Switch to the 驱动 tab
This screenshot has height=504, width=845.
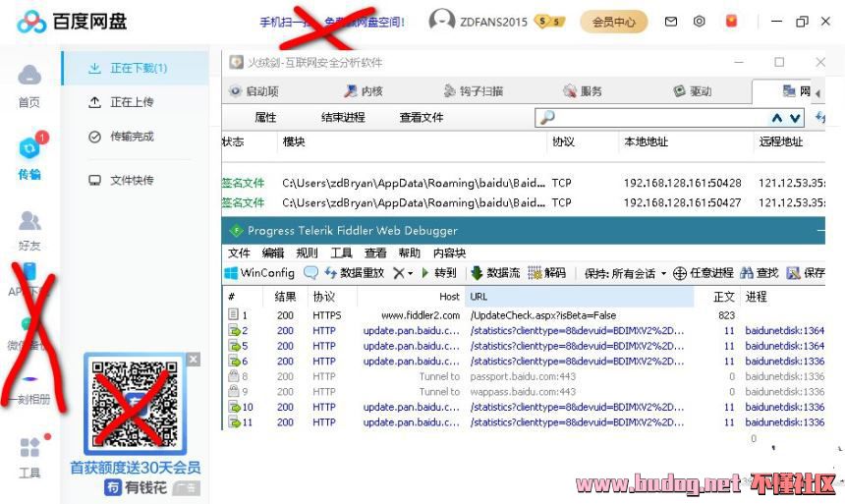tap(693, 91)
